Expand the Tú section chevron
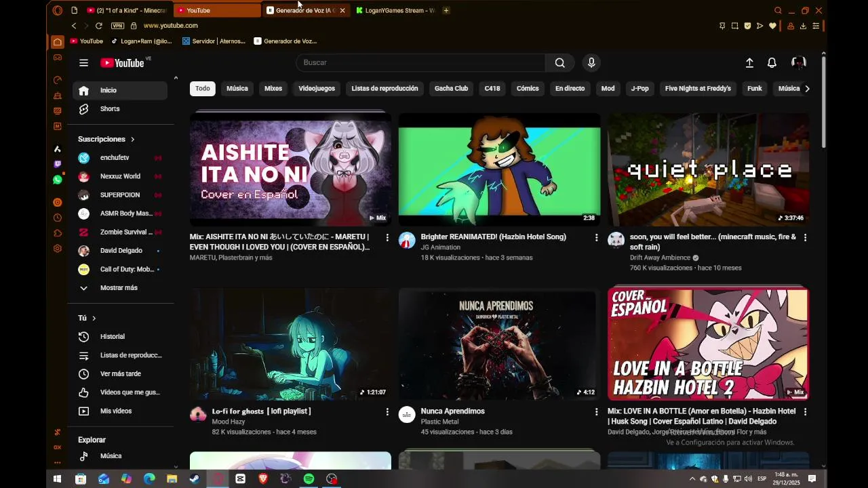The image size is (868, 488). tap(94, 318)
